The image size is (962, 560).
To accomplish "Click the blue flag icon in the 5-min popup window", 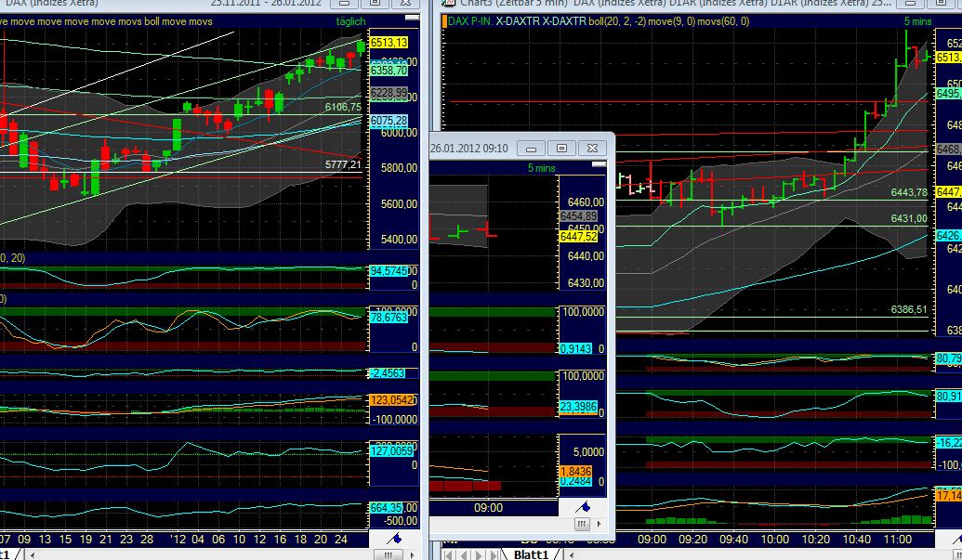I will pyautogui.click(x=583, y=507).
